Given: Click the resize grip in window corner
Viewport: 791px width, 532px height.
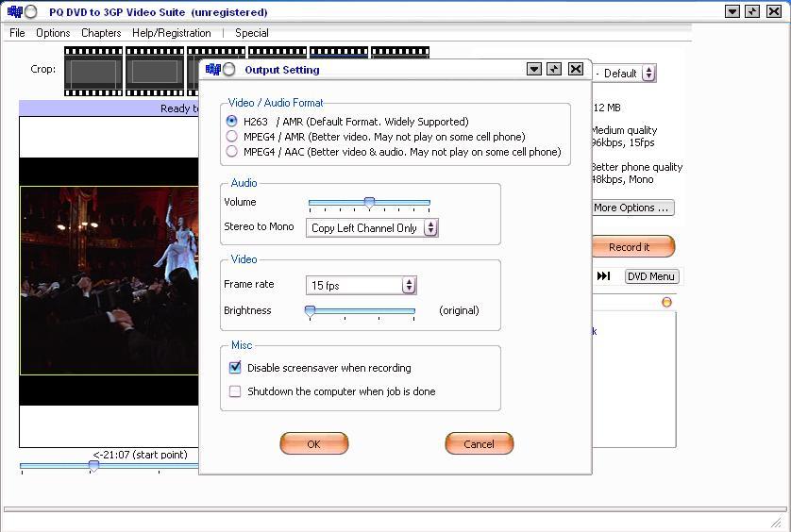Looking at the screenshot, I should pos(777,522).
